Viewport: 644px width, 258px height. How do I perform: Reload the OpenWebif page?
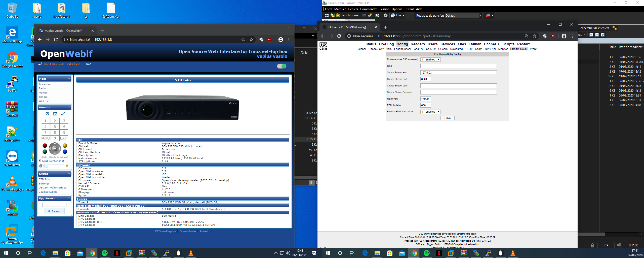coord(56,40)
